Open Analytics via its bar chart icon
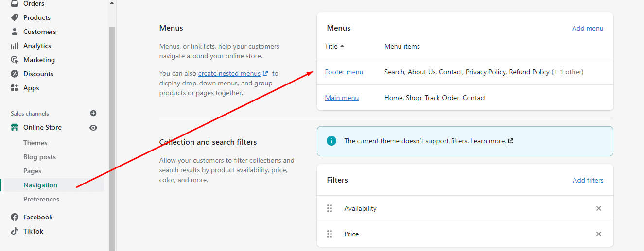644x251 pixels. (15, 46)
